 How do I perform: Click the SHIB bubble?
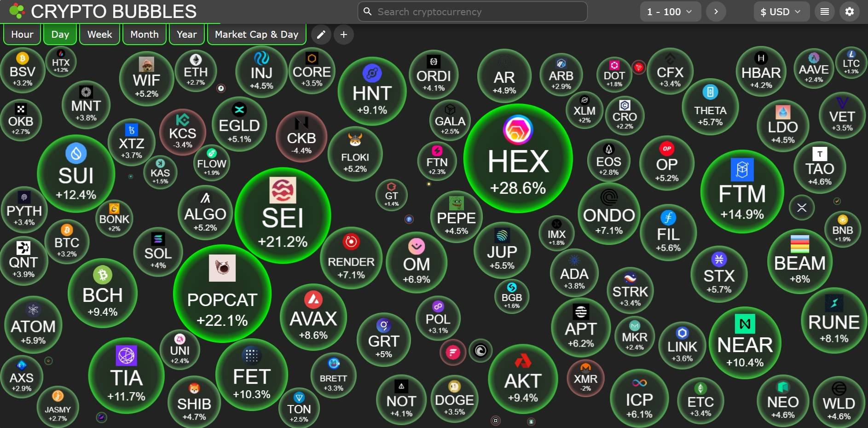pyautogui.click(x=194, y=402)
